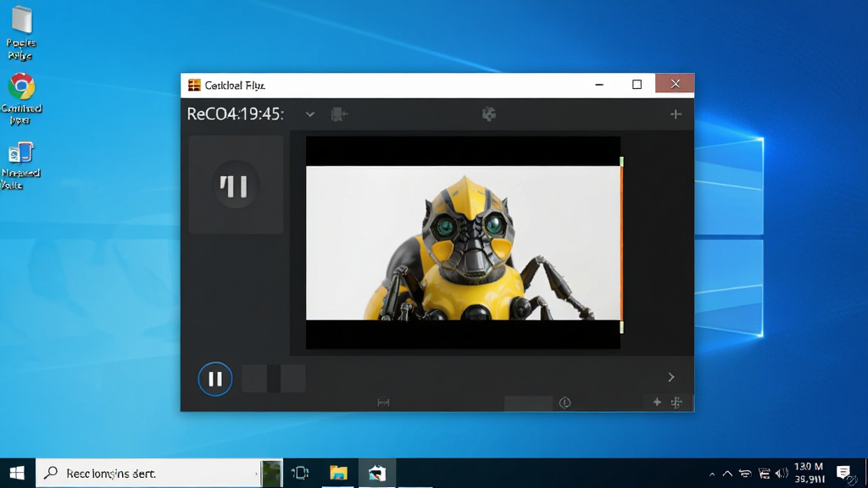
Task: Open the settings gear in top toolbar
Action: (x=489, y=114)
